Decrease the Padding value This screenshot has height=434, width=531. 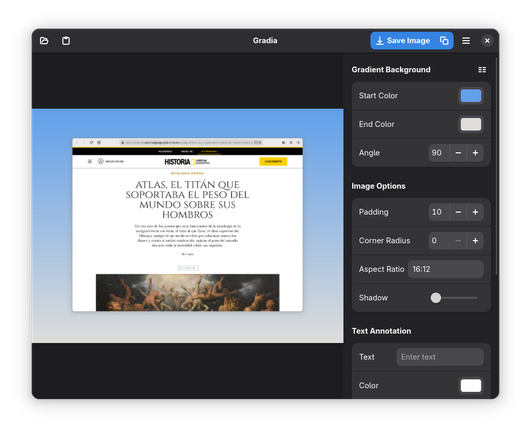[458, 212]
